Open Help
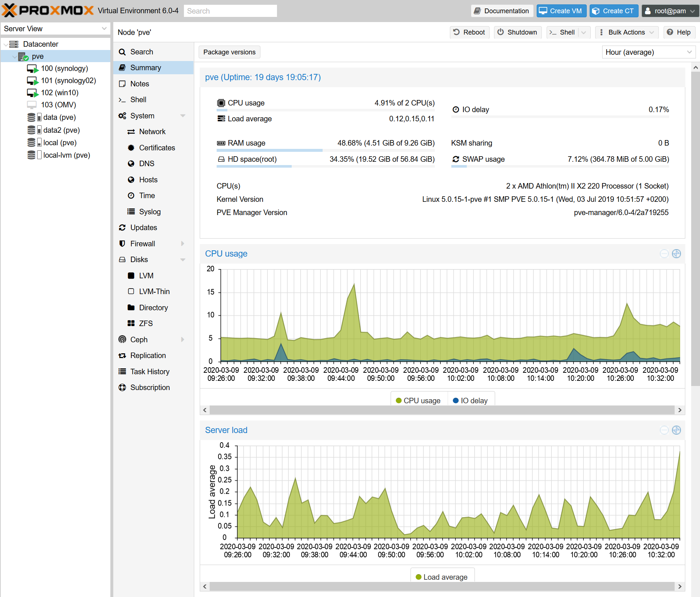700x597 pixels. [x=679, y=32]
